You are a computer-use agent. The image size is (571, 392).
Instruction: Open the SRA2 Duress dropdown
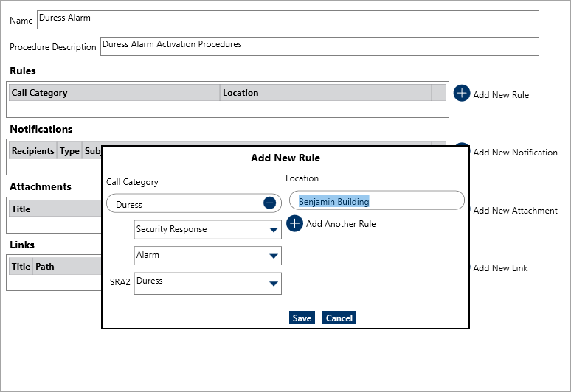tap(273, 283)
